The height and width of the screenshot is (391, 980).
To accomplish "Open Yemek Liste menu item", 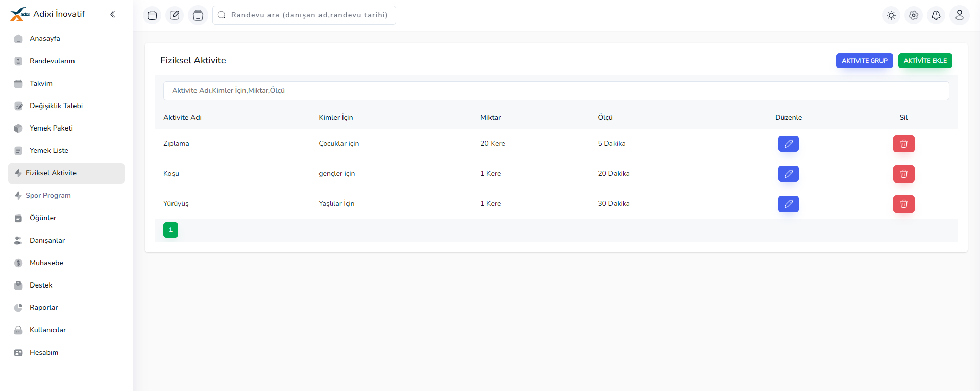I will pyautogui.click(x=66, y=151).
